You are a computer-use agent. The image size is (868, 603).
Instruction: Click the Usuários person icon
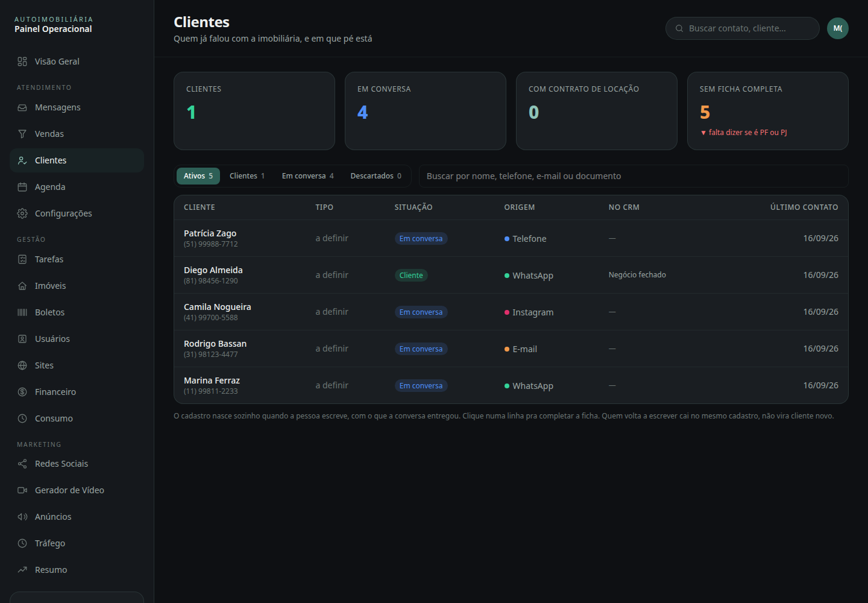22,339
